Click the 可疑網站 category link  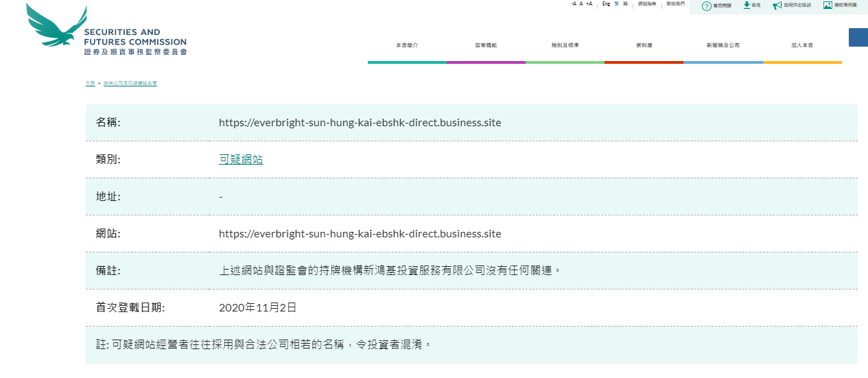[x=241, y=160]
